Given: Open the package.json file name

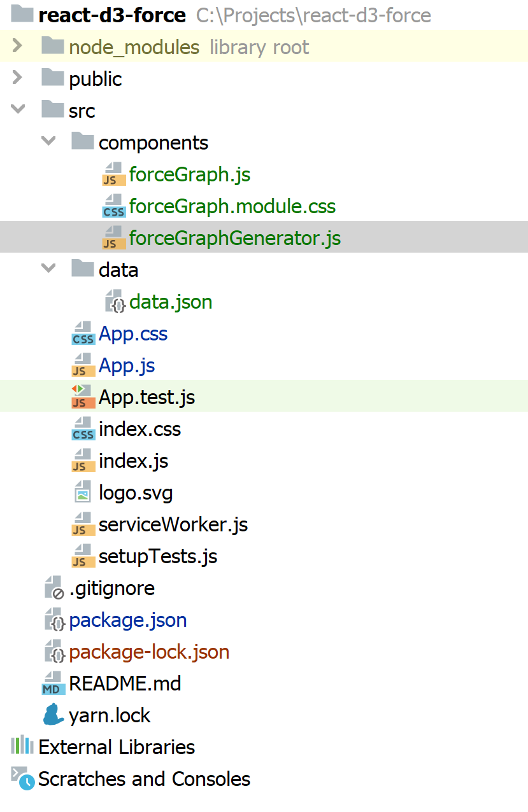Looking at the screenshot, I should click(128, 620).
